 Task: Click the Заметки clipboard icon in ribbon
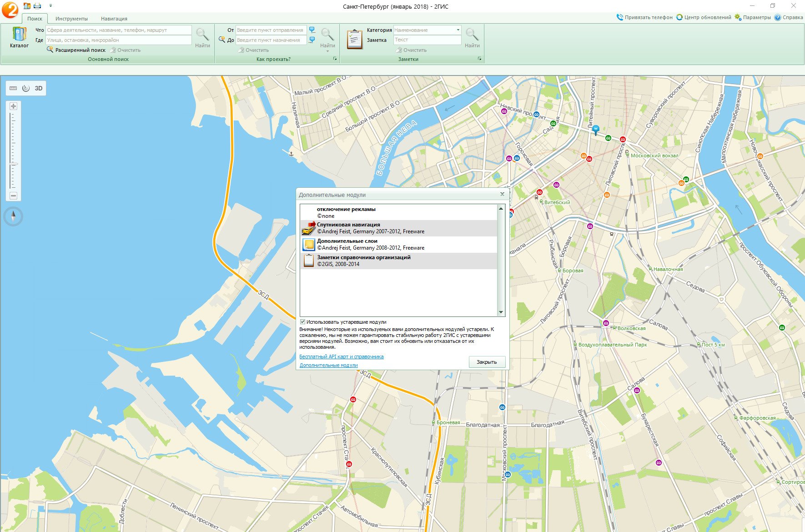pyautogui.click(x=354, y=40)
